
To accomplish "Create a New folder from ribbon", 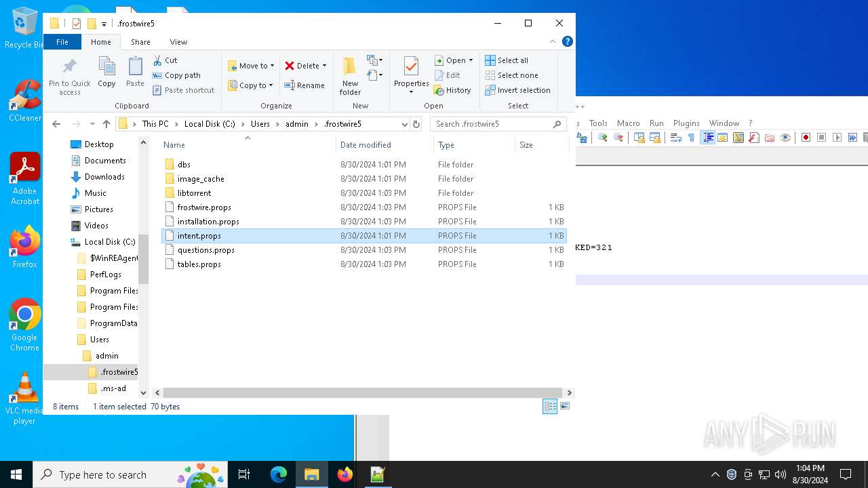I will click(350, 76).
